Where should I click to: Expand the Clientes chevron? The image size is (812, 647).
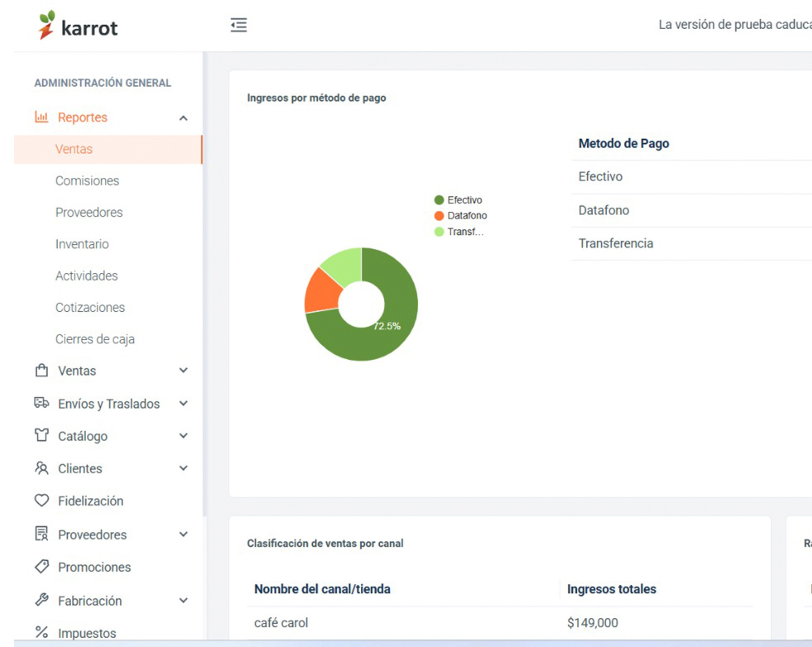point(183,468)
